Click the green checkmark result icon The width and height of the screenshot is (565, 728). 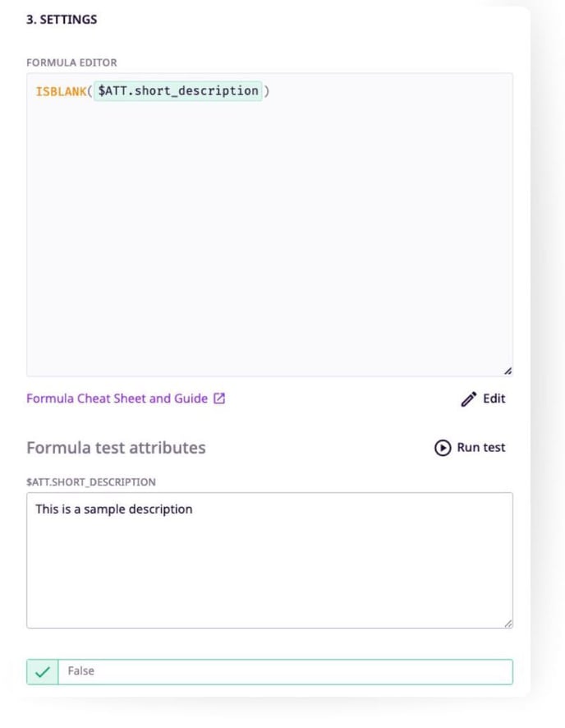click(43, 671)
